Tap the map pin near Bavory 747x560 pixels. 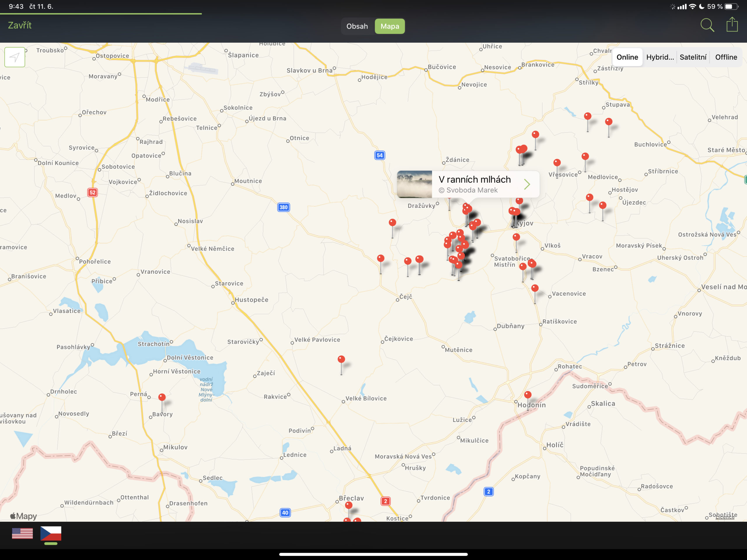162,397
